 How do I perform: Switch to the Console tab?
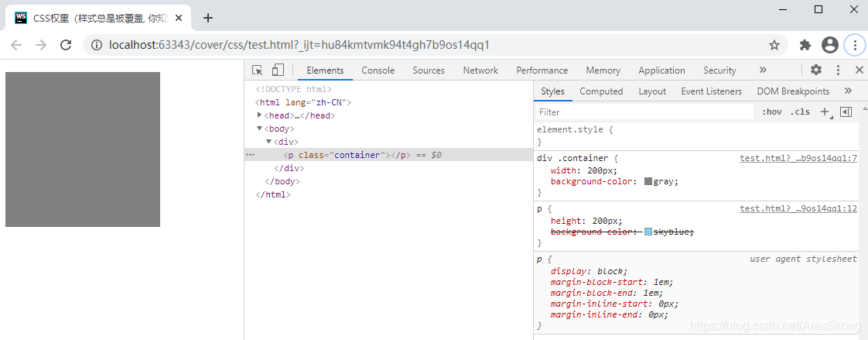coord(378,70)
